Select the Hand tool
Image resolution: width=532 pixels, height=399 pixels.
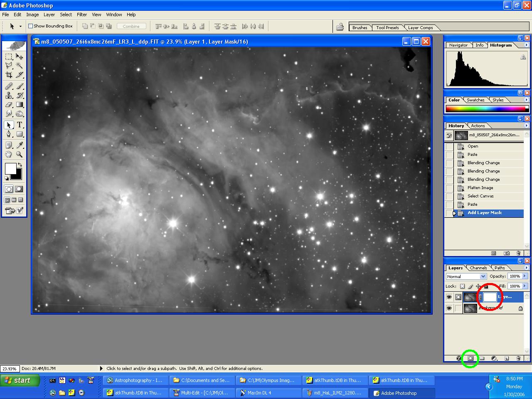(9, 155)
